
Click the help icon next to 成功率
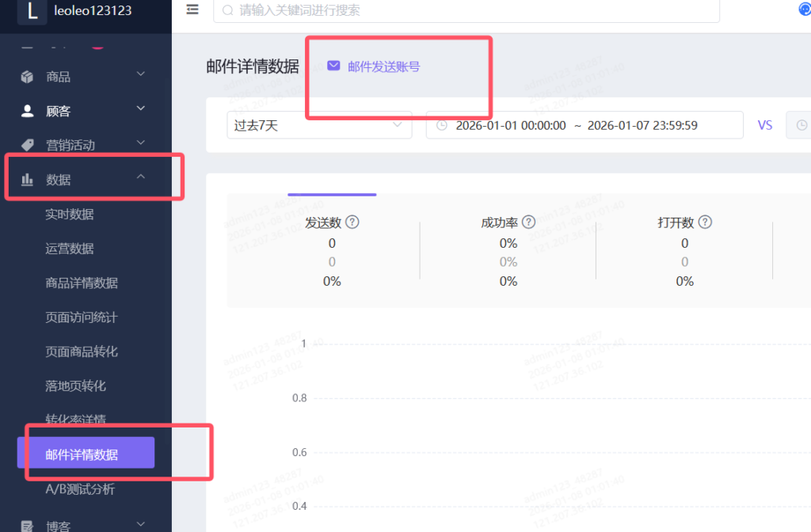pos(528,222)
